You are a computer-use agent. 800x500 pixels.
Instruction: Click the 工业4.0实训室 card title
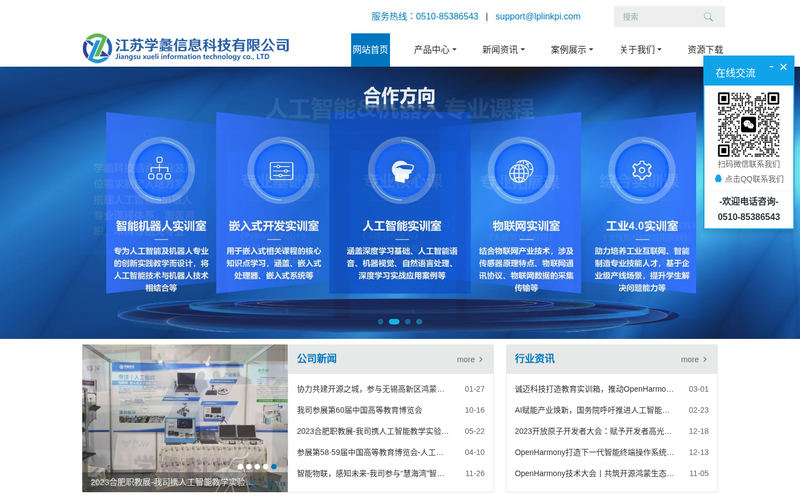click(x=642, y=226)
